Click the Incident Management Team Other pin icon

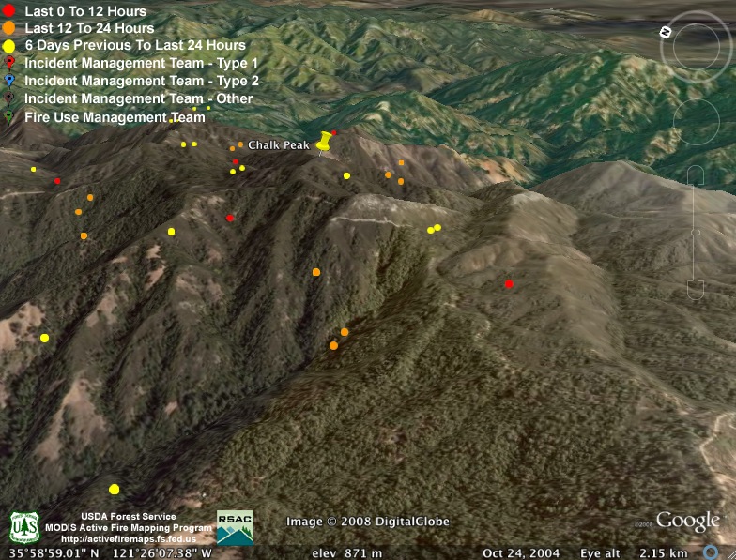coord(9,98)
